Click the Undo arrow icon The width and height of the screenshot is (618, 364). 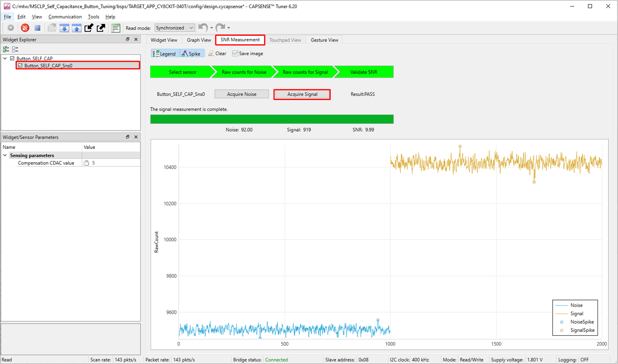[x=203, y=28]
